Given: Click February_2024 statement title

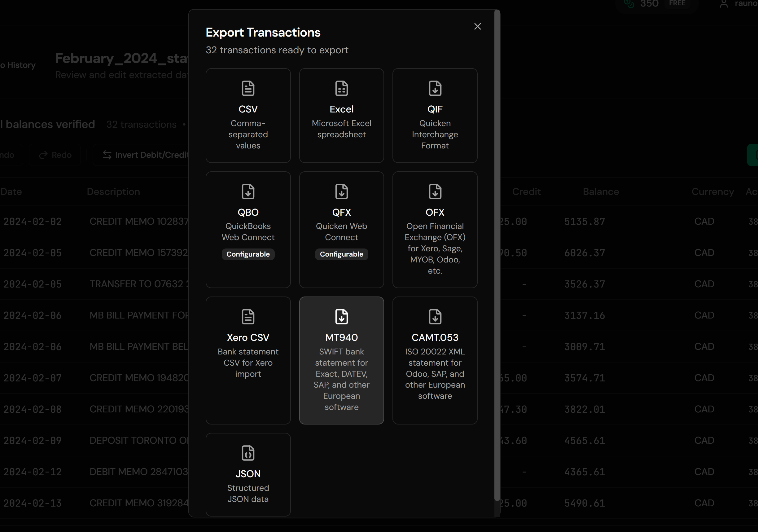Looking at the screenshot, I should pyautogui.click(x=122, y=59).
